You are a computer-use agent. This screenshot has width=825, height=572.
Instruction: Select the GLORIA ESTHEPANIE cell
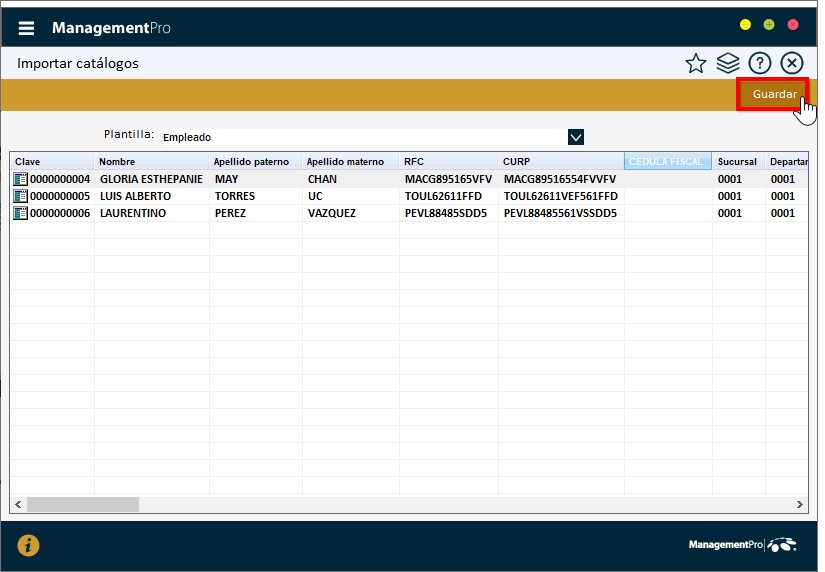click(151, 179)
